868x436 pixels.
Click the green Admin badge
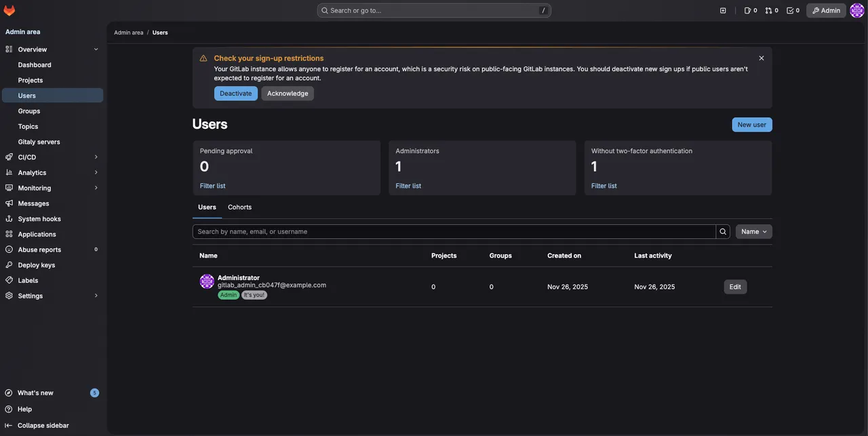point(229,295)
